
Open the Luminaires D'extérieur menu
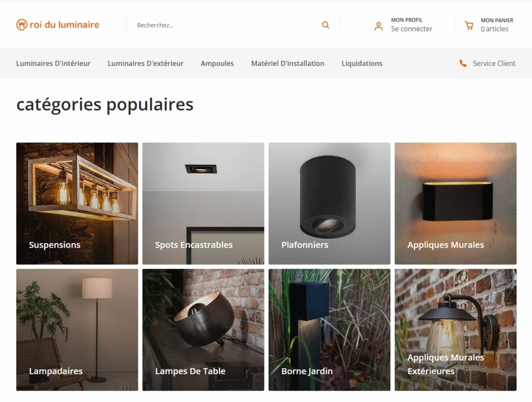pos(145,63)
